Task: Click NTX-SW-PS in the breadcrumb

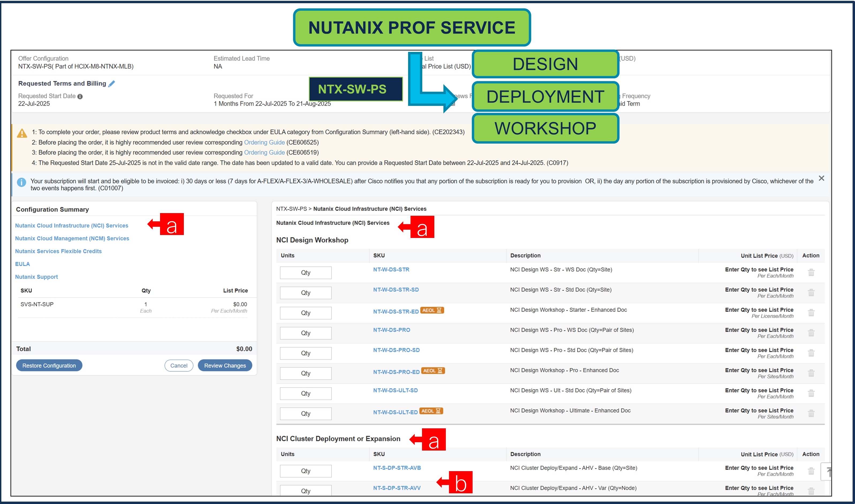Action: click(291, 209)
